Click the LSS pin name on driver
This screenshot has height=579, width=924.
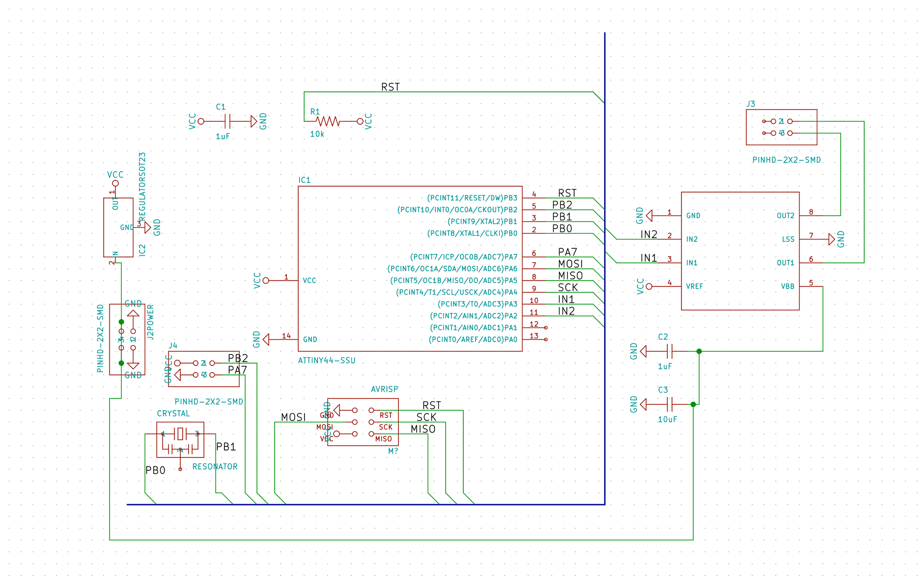pos(788,239)
